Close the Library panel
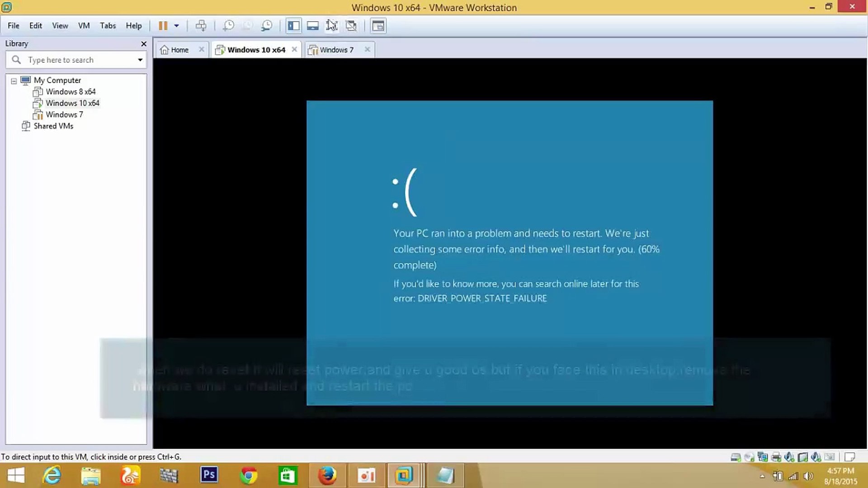This screenshot has height=488, width=868. click(x=144, y=44)
